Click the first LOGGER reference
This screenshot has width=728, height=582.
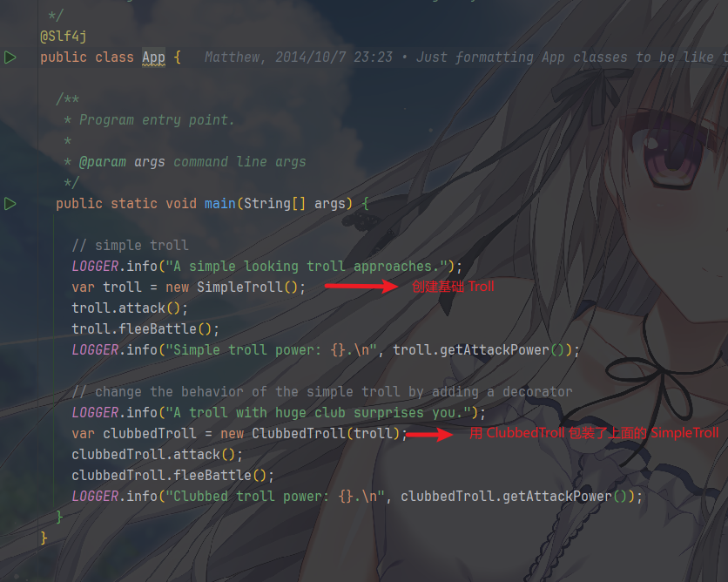[95, 267]
